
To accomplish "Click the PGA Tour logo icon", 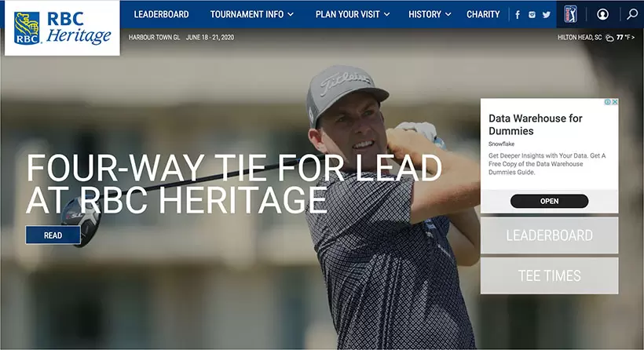I will (570, 14).
